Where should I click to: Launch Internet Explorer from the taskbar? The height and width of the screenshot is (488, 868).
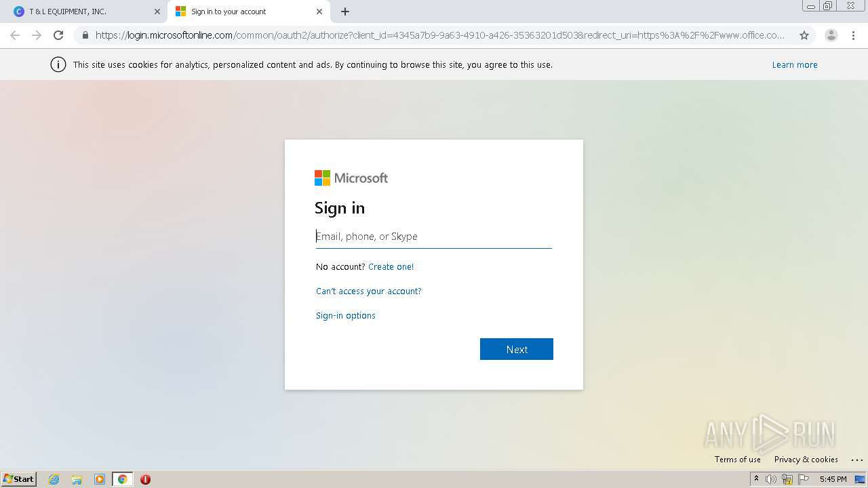coord(54,479)
